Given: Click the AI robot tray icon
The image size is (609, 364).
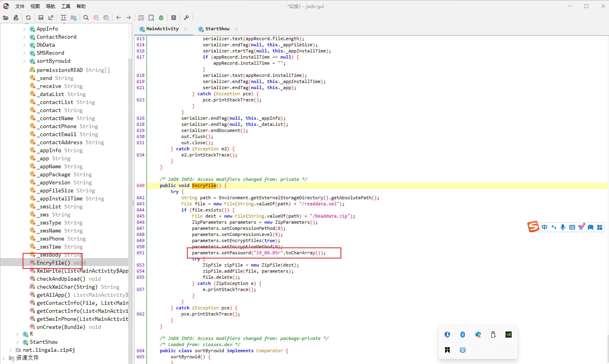Looking at the screenshot, I should click(462, 350).
